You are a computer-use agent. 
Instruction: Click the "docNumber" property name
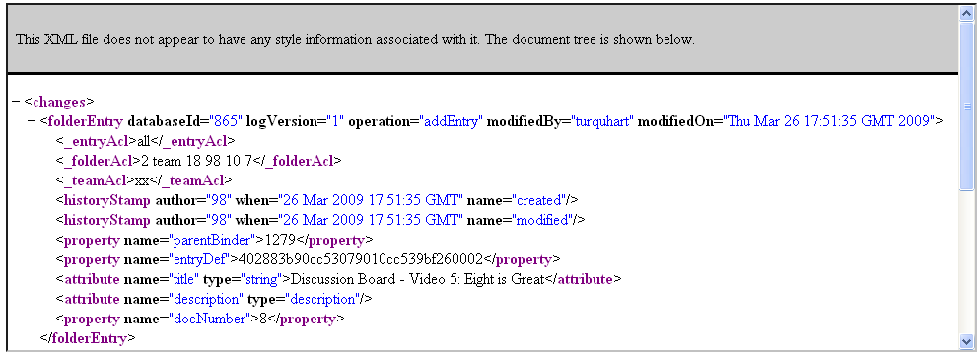point(210,320)
